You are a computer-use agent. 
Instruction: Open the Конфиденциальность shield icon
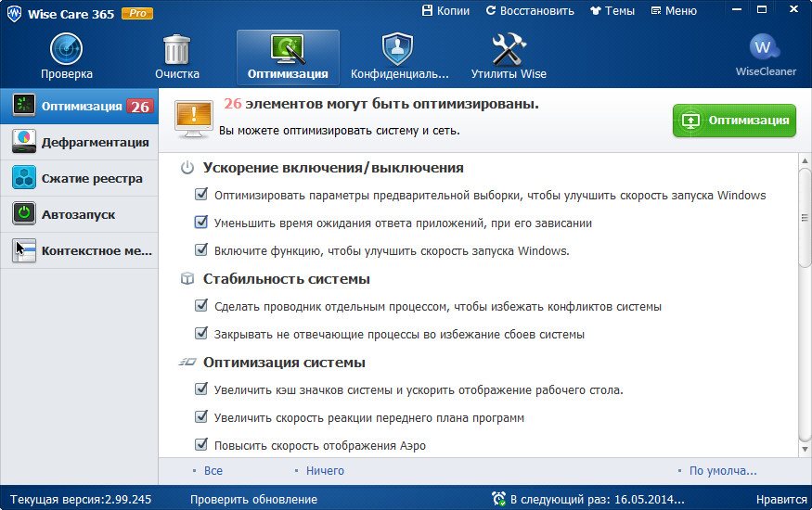pos(397,49)
